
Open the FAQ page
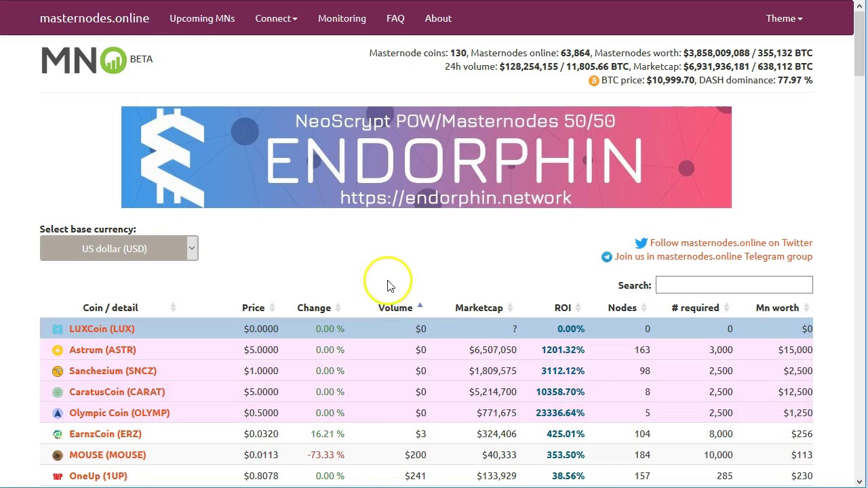click(395, 18)
